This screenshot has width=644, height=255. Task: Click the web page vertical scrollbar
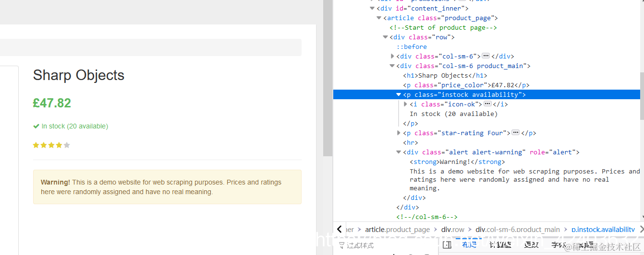click(328, 78)
